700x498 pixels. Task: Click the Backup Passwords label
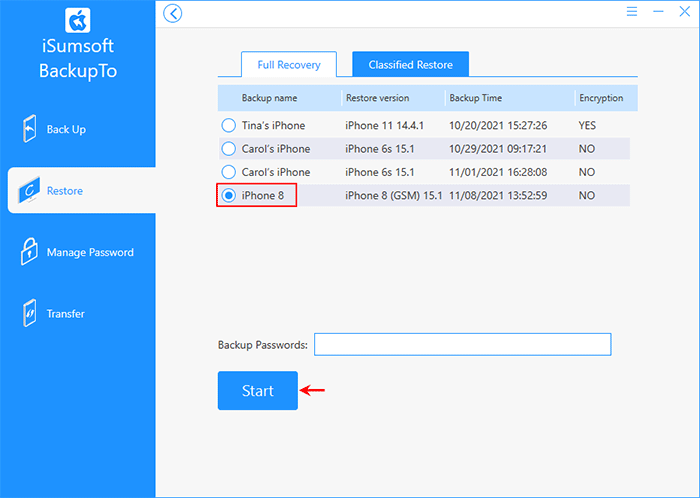pyautogui.click(x=262, y=345)
